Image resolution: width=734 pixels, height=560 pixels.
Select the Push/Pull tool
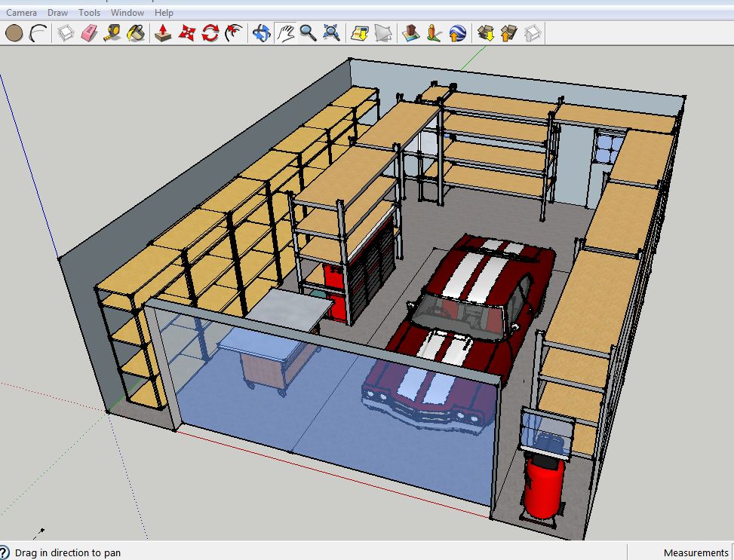point(163,33)
